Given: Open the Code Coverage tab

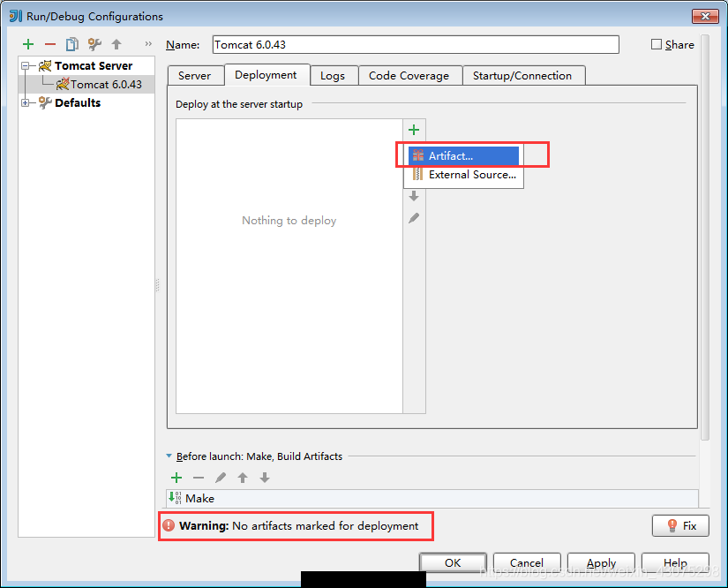Looking at the screenshot, I should point(409,76).
